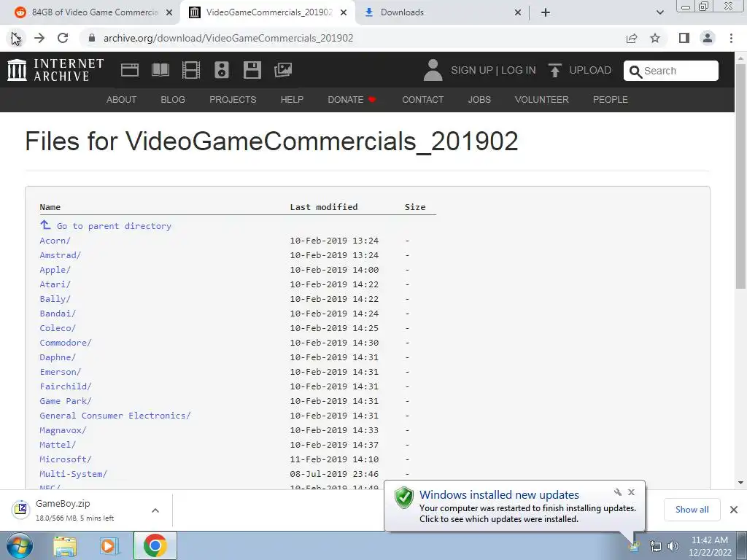Click the site lock icon
Screen dimensions: 747x560
coord(92,38)
